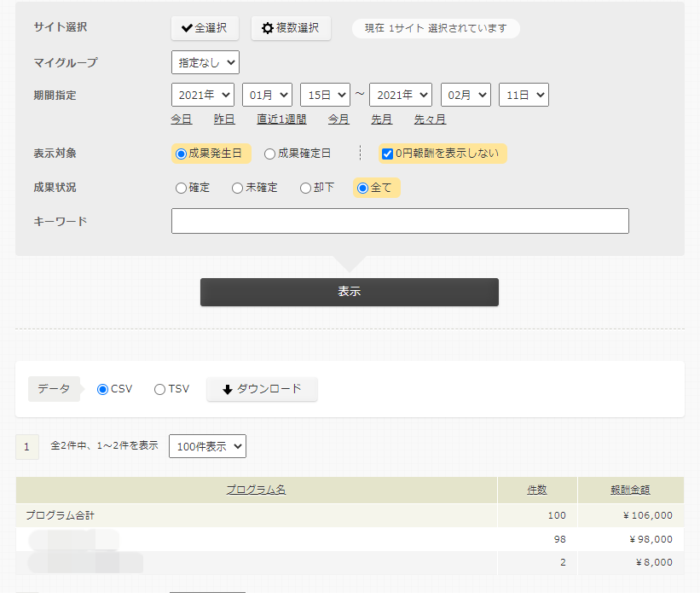Select the 成果確定日 radio option
Screen dimensions: 700x604
tap(269, 154)
